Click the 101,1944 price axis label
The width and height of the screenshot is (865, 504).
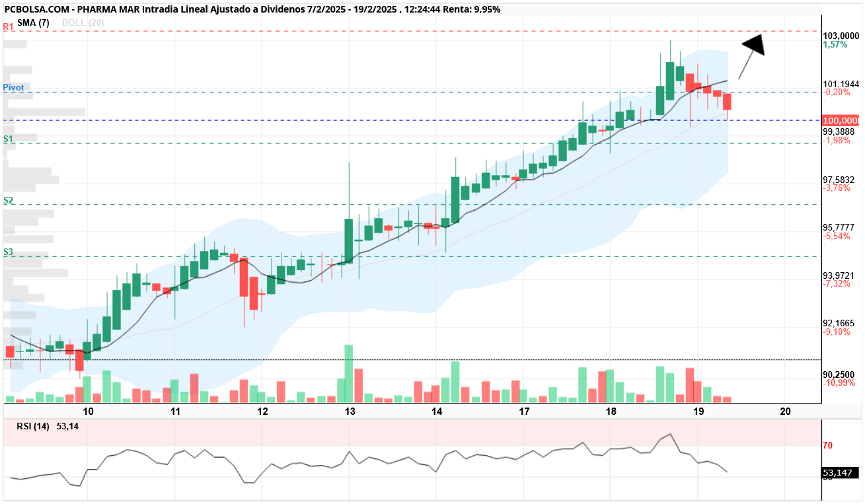click(x=841, y=84)
